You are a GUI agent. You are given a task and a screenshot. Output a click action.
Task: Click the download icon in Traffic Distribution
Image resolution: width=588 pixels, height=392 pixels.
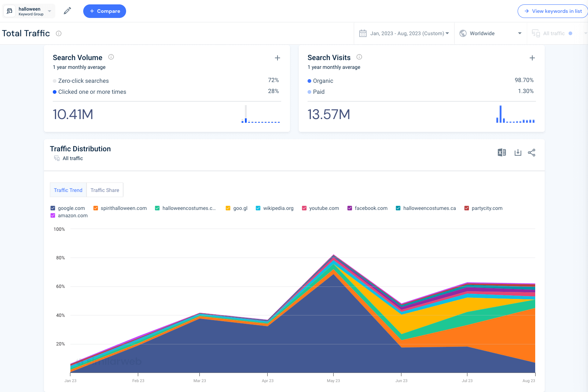(518, 152)
